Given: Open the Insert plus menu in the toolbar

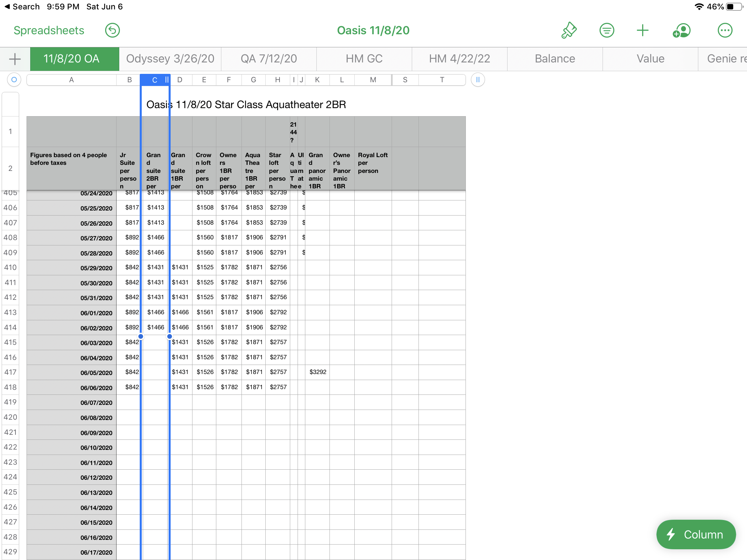Looking at the screenshot, I should tap(642, 30).
